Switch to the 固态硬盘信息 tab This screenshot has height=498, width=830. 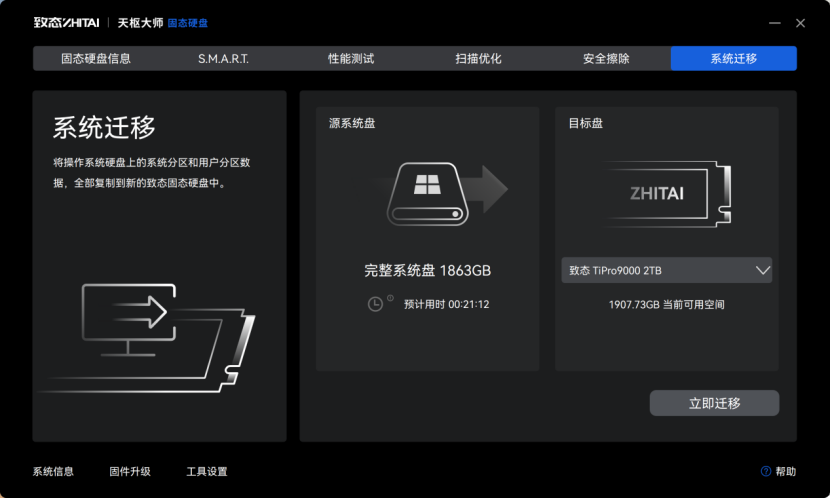pos(95,58)
